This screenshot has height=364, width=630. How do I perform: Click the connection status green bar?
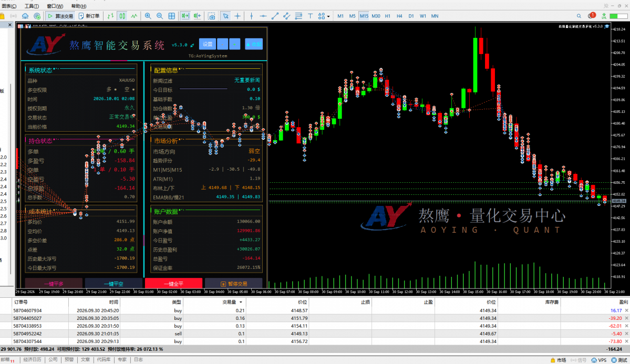click(x=618, y=16)
